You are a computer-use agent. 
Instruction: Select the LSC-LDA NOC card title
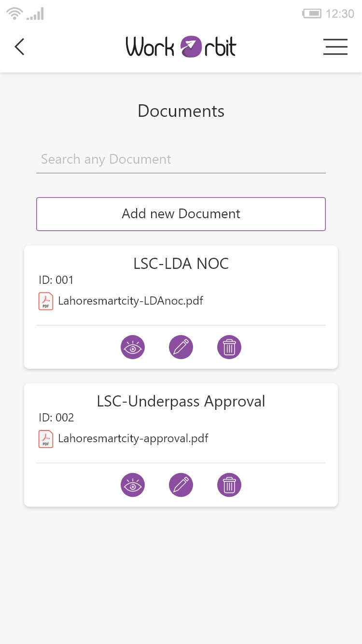point(181,264)
